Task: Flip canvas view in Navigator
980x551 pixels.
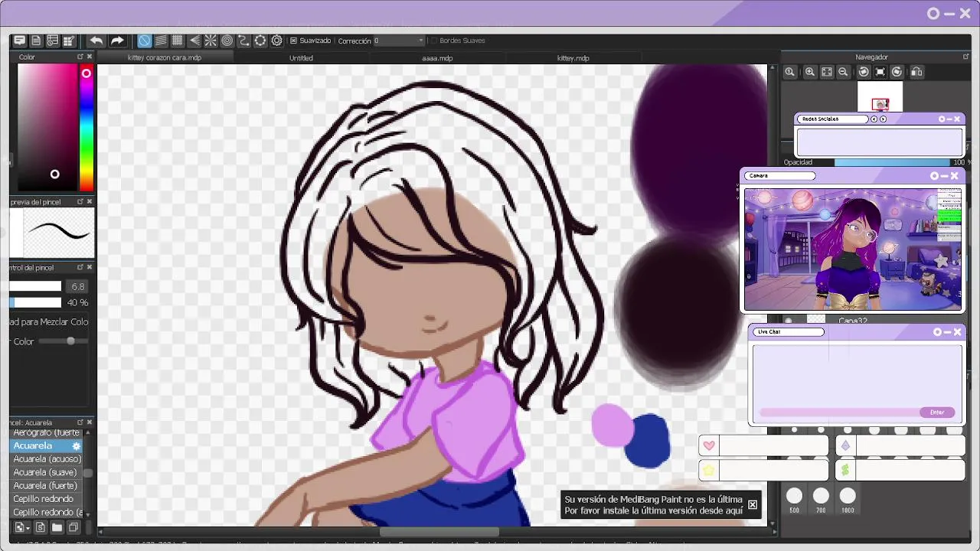Action: click(916, 72)
